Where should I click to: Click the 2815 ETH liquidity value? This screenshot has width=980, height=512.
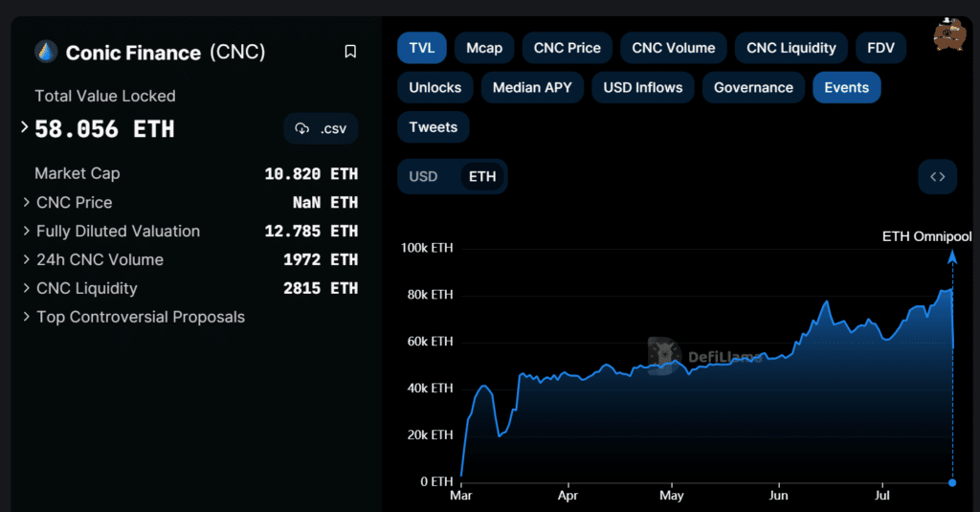pos(321,288)
